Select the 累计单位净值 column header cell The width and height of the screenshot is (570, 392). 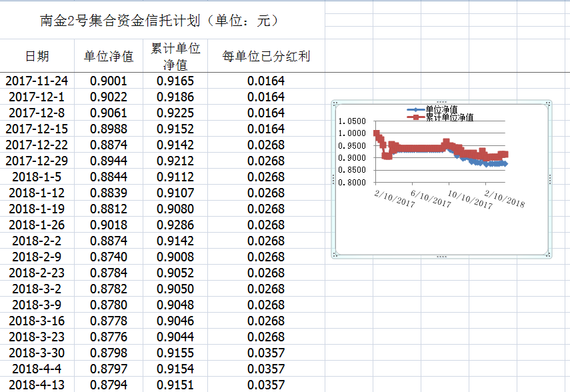click(x=175, y=56)
